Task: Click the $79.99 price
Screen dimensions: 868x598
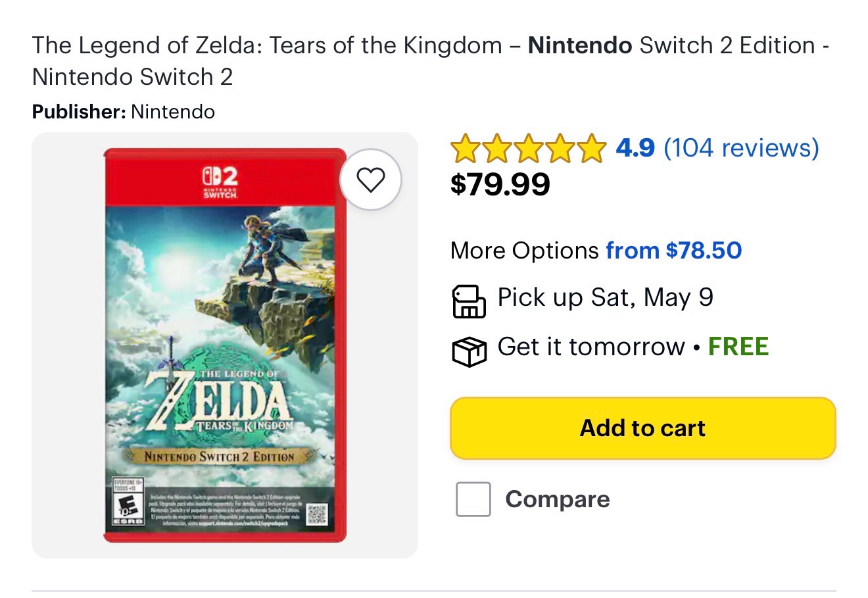Action: tap(500, 184)
